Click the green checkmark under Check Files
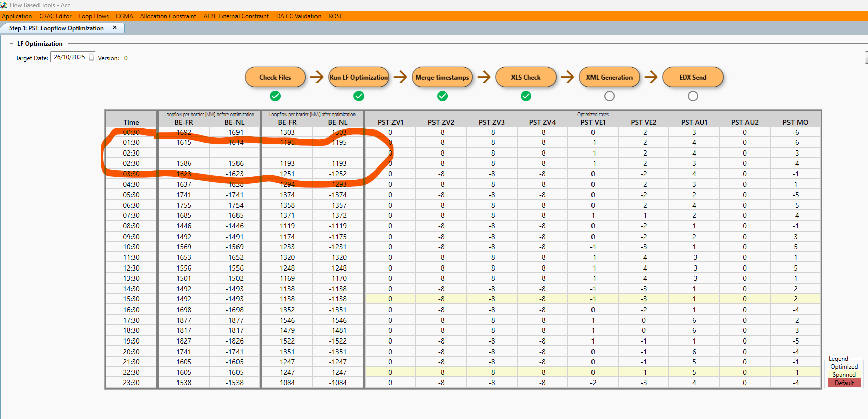 [275, 96]
